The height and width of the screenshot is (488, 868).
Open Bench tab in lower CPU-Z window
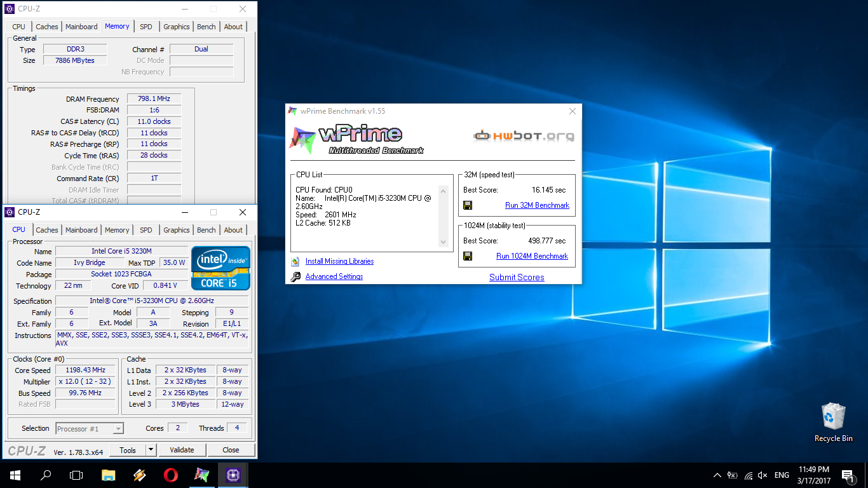pos(206,230)
